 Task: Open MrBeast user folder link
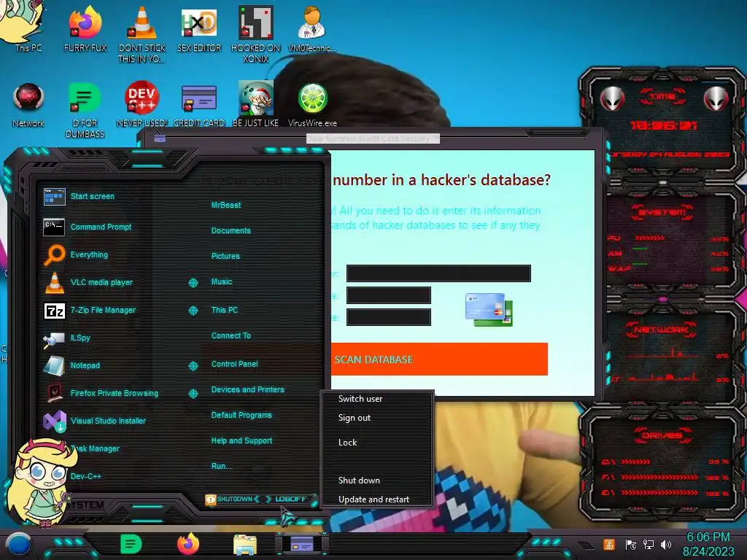(226, 205)
